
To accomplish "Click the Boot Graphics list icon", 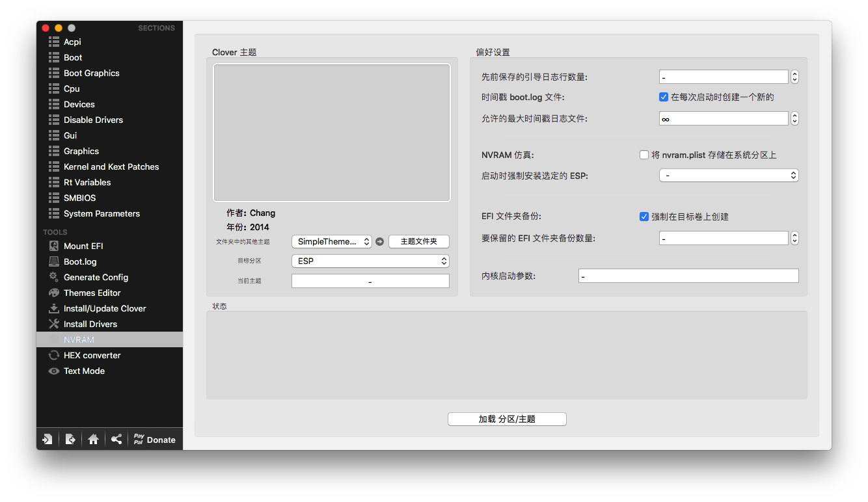I will (x=54, y=73).
